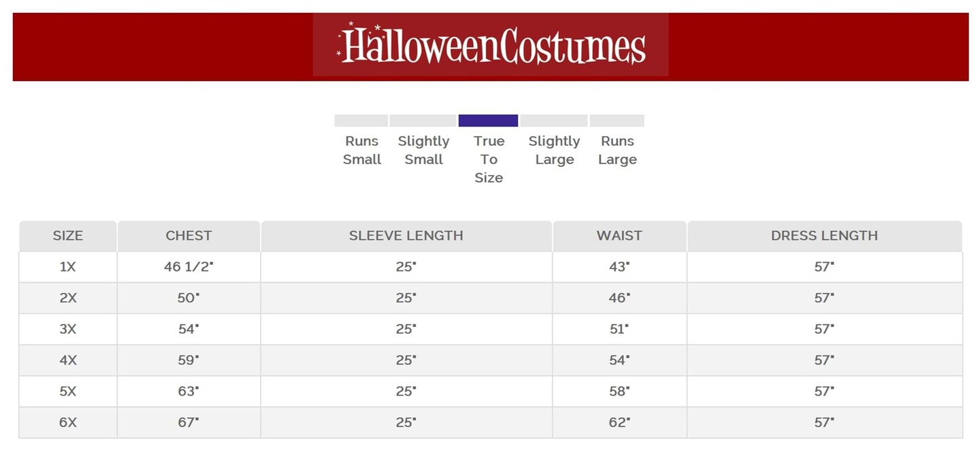Click the 46 1/2" chest measurement
The height and width of the screenshot is (457, 980).
click(x=189, y=267)
